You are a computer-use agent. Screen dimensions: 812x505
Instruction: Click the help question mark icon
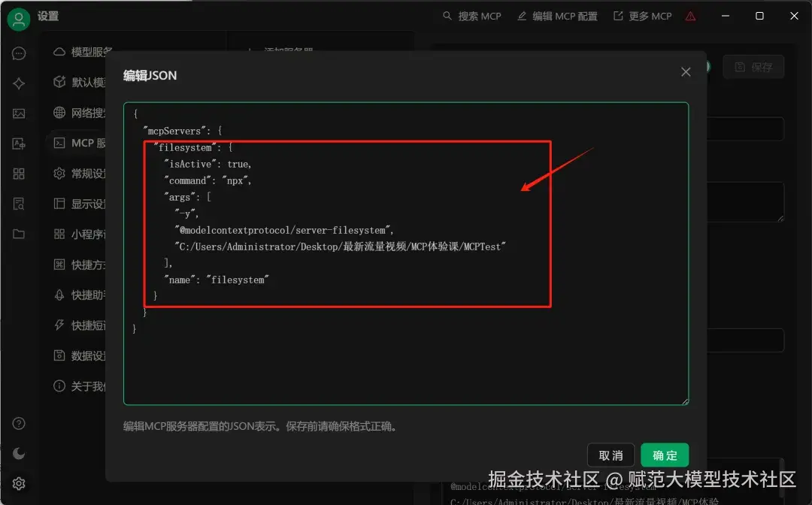pyautogui.click(x=20, y=423)
